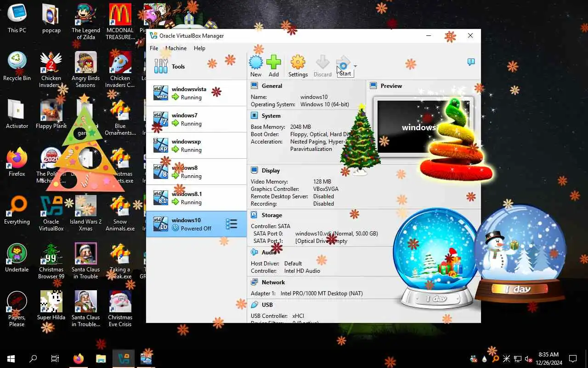Viewport: 588px width, 368px height.
Task: Click the Display section header
Action: 271,171
